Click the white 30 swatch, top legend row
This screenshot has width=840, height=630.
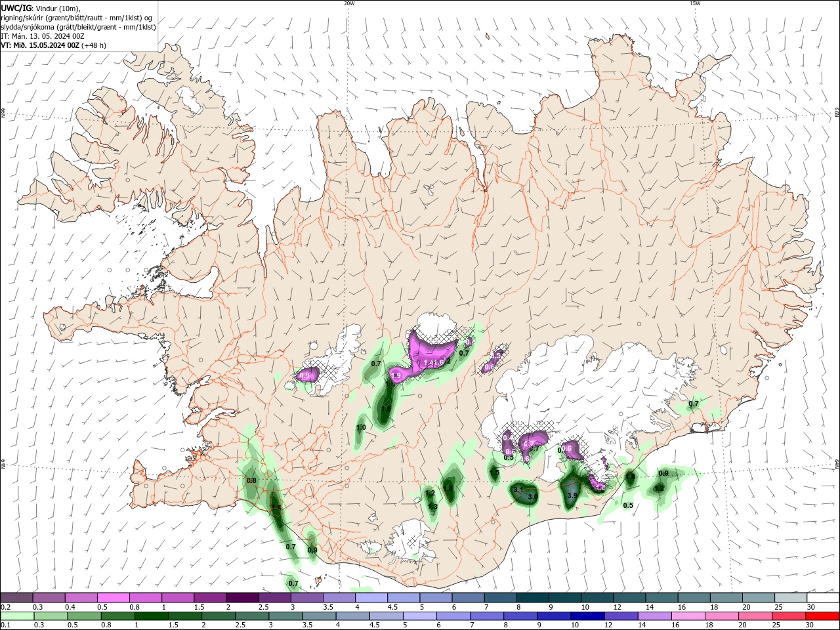[x=823, y=598]
